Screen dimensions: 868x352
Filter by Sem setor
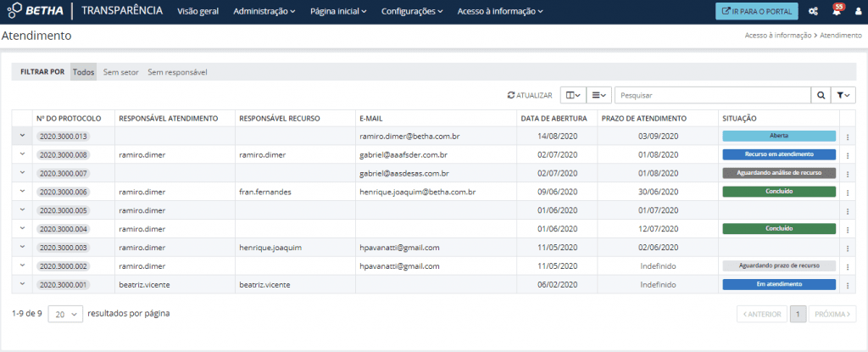(x=120, y=72)
